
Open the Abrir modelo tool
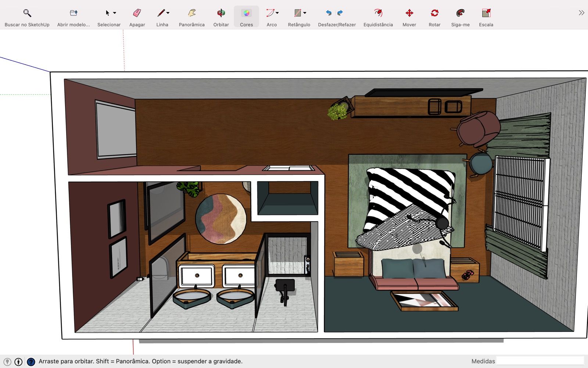pyautogui.click(x=73, y=13)
